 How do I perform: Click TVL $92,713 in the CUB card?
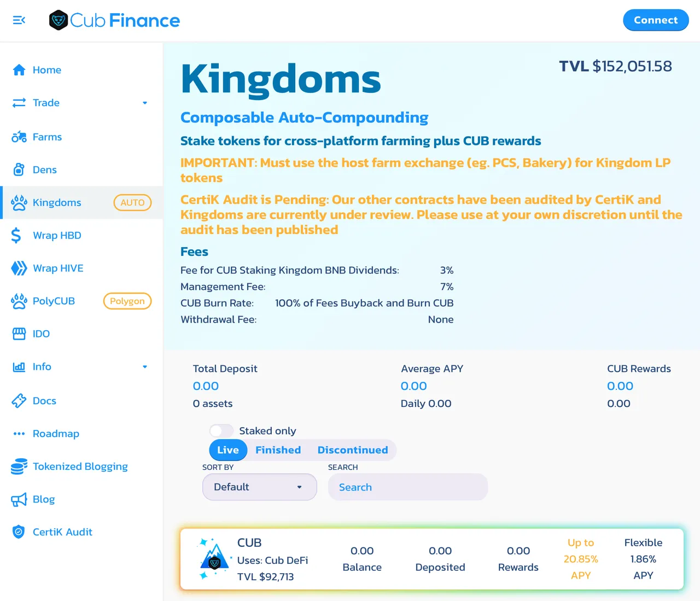[x=265, y=577]
